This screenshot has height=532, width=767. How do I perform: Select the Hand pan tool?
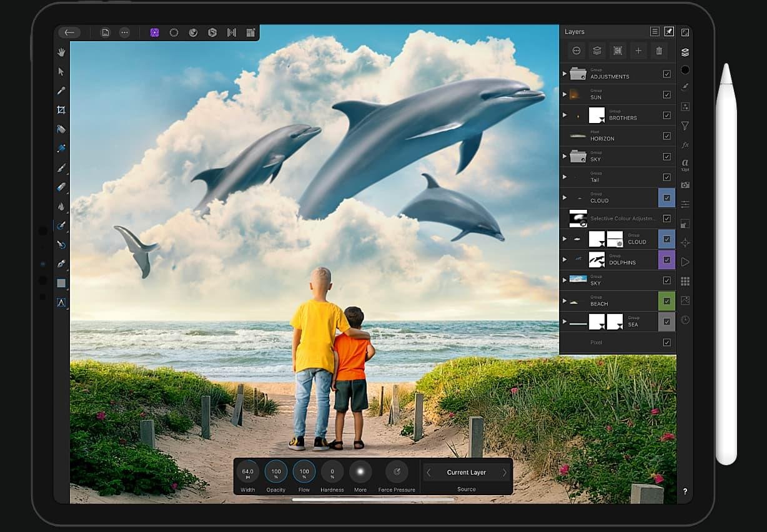pyautogui.click(x=61, y=52)
